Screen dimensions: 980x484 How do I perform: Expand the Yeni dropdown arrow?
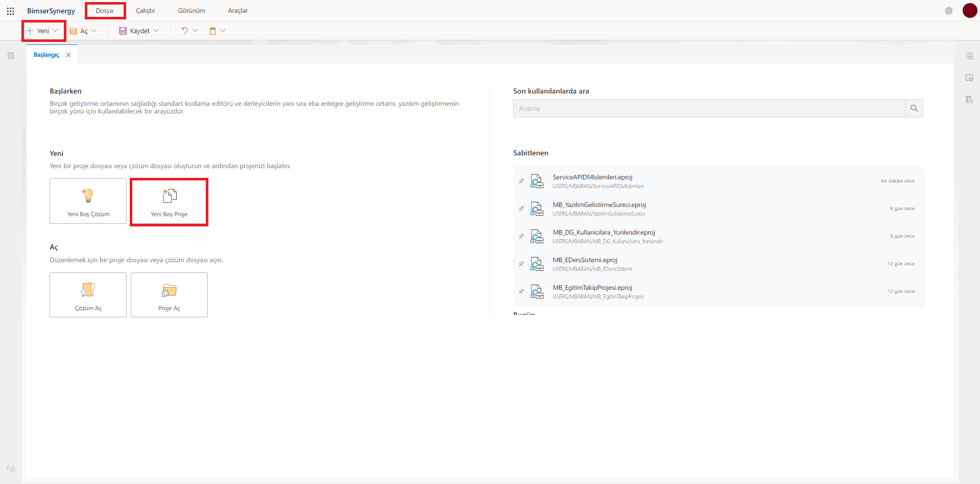pos(56,31)
